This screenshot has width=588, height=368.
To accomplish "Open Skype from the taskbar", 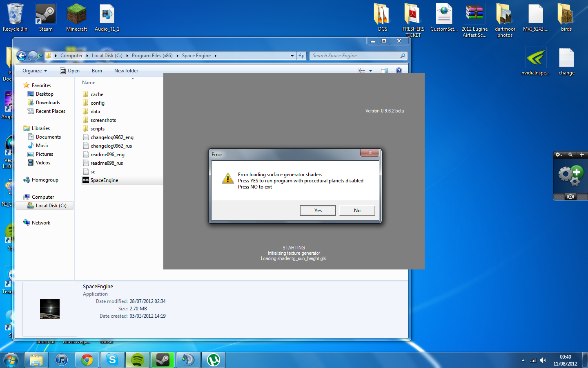I will [112, 360].
